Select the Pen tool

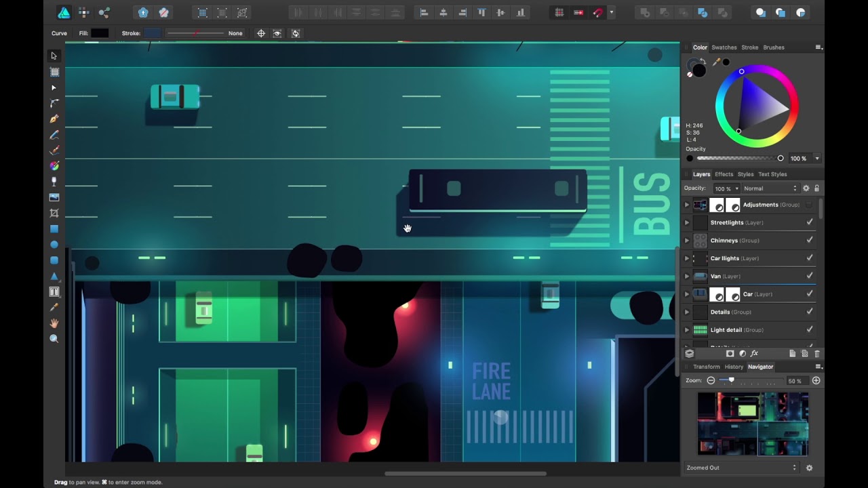(54, 119)
